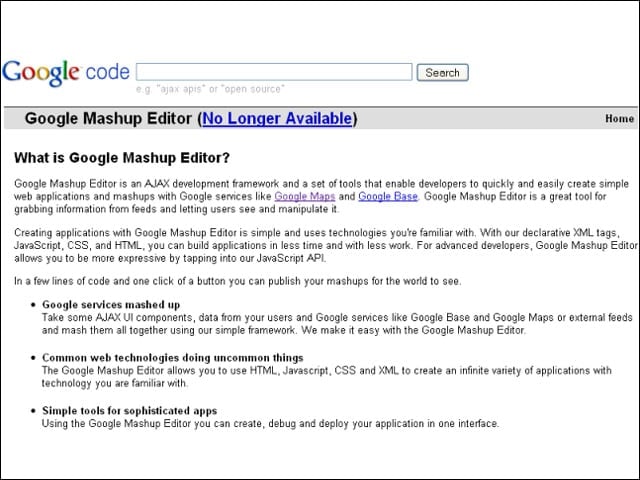
Task: Open the Google Base link
Action: (388, 196)
